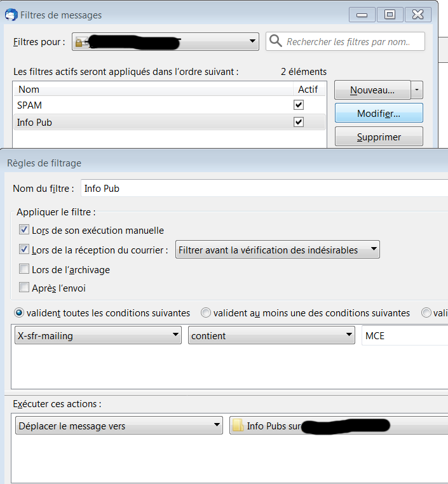Viewport: 448px width, 484px height.
Task: Click the account icon in Filtres pour
Action: (81, 42)
